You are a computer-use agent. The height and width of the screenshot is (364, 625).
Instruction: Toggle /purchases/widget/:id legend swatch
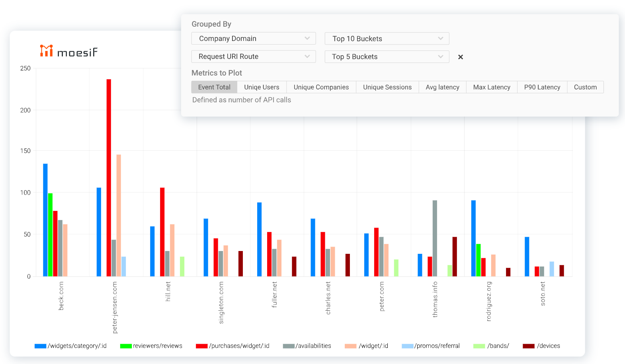[202, 346]
